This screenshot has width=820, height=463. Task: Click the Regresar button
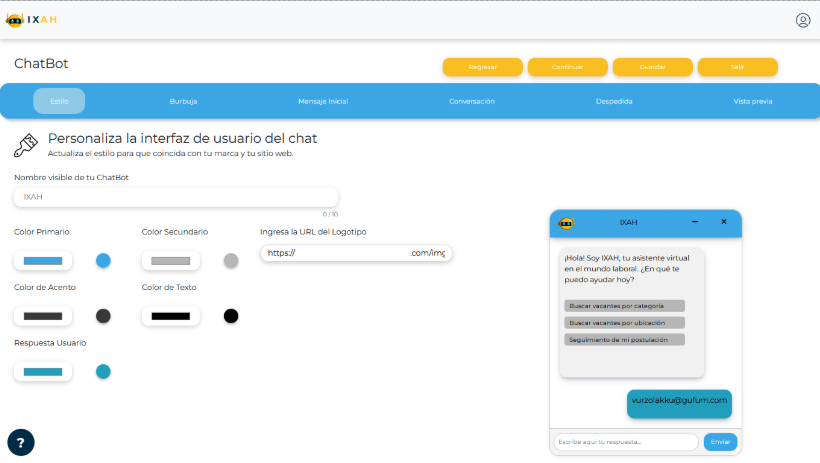point(483,67)
